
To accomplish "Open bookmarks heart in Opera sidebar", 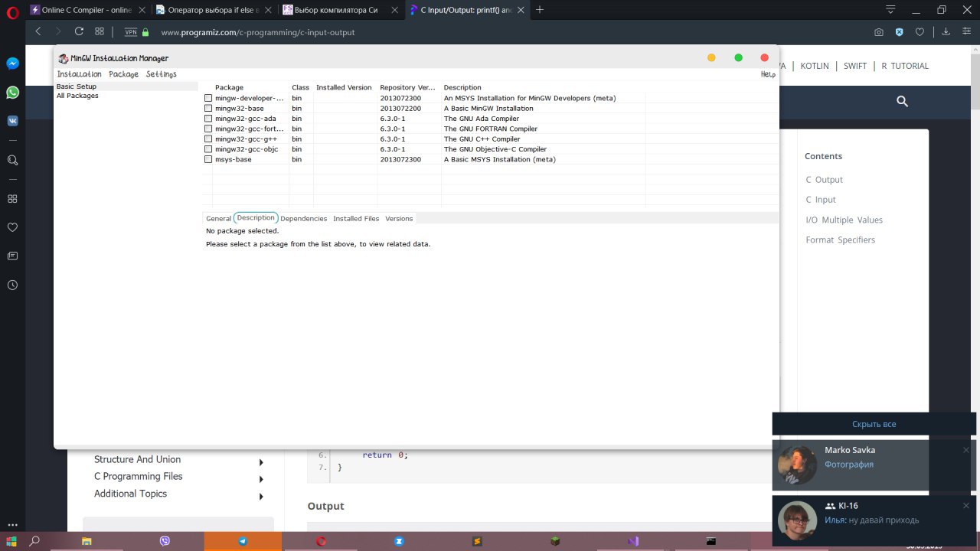I will (x=12, y=227).
